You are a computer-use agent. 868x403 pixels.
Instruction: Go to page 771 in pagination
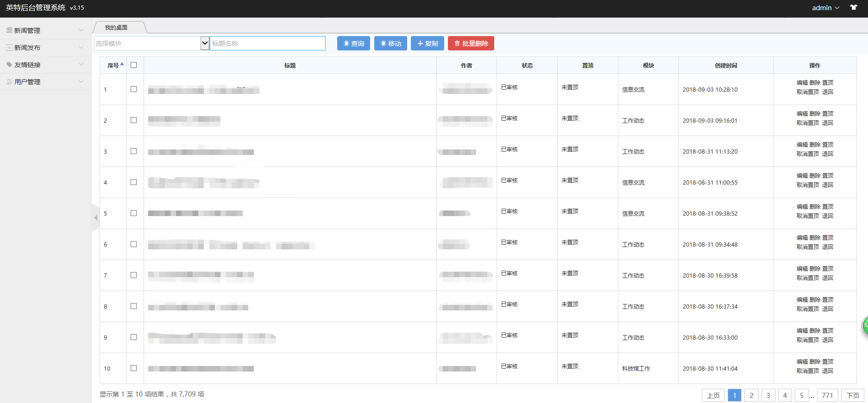[x=827, y=395]
